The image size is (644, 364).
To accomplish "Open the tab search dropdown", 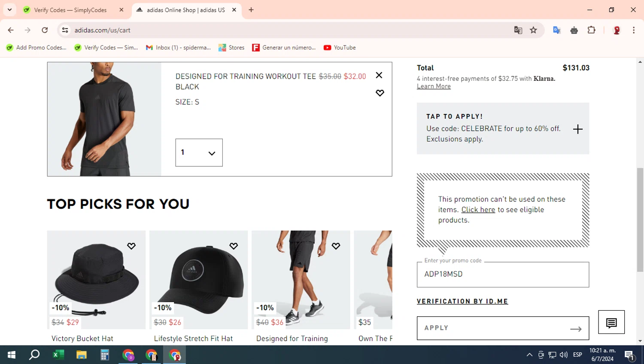I will pyautogui.click(x=9, y=10).
